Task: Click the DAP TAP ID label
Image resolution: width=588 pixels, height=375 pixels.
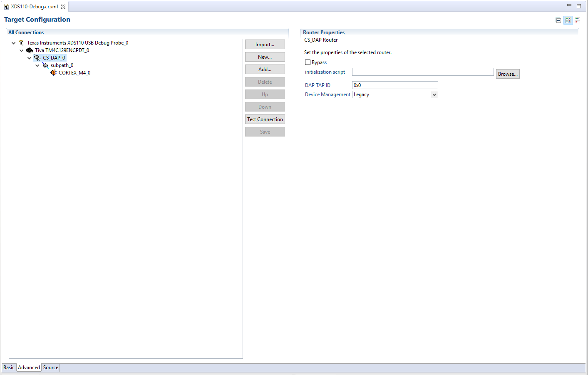Action: coord(318,85)
